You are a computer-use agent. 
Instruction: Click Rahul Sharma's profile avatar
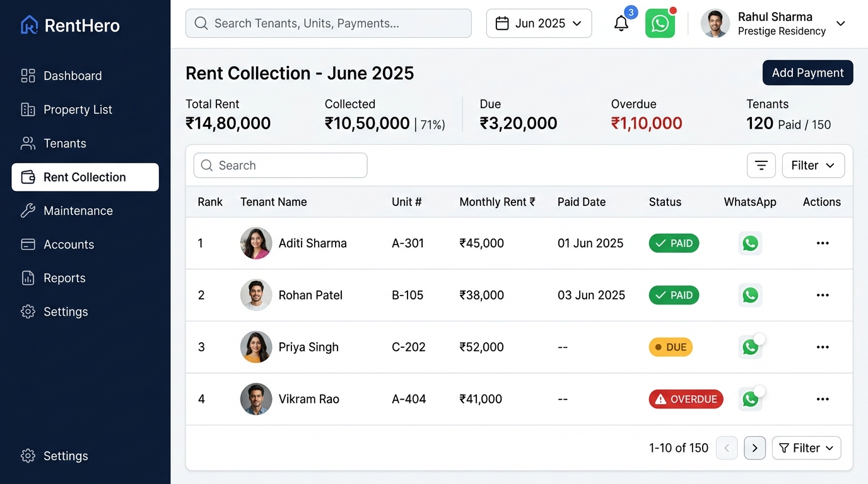click(715, 23)
